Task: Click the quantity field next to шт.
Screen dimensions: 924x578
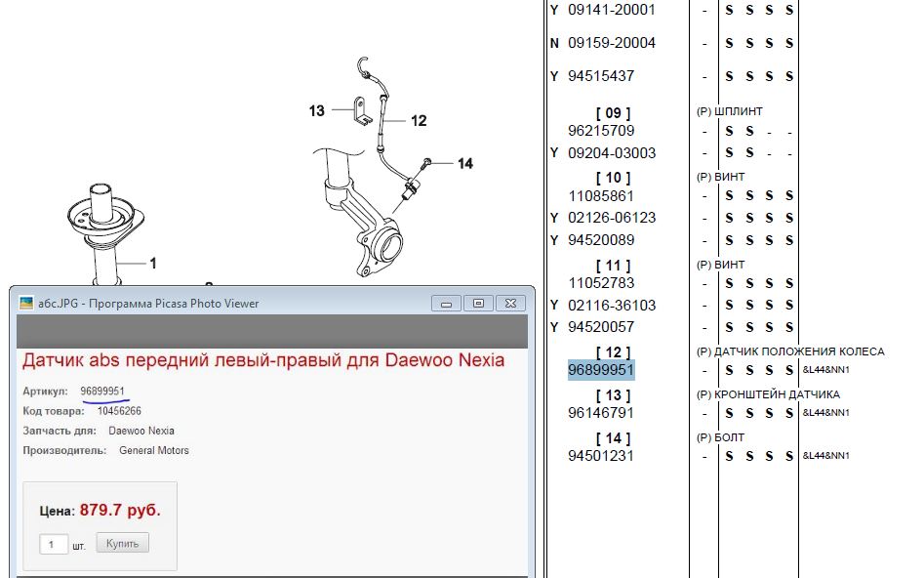Action: click(53, 544)
